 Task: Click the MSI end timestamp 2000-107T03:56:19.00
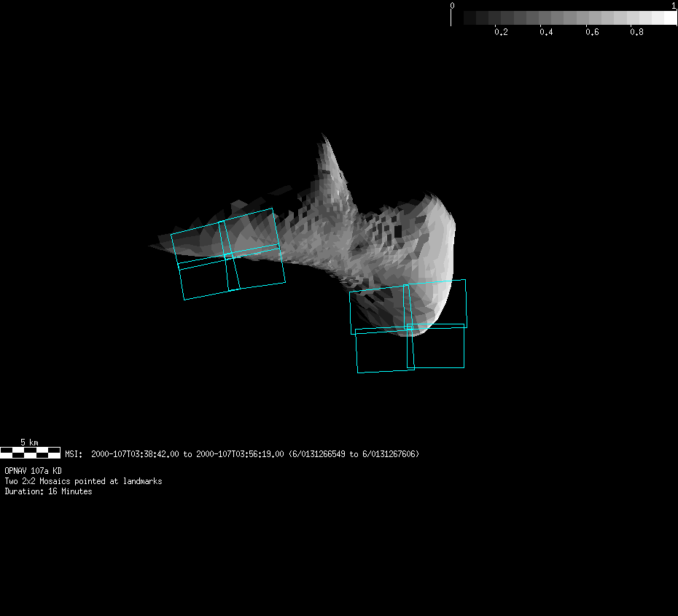click(240, 454)
